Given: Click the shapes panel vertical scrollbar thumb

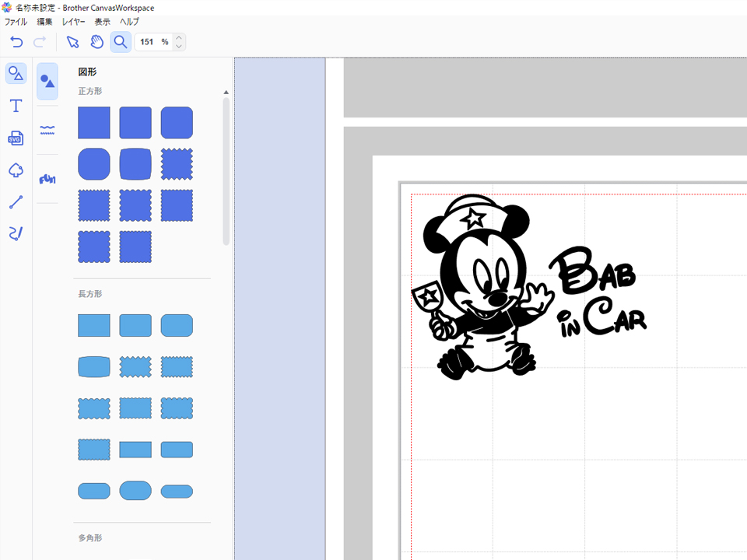Looking at the screenshot, I should tap(226, 171).
